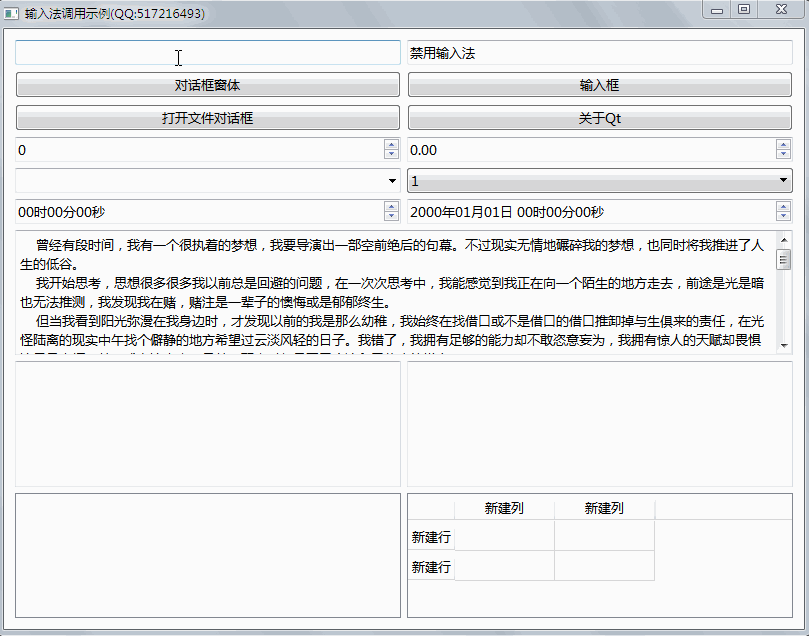Click the application icon in the title bar

coord(13,11)
